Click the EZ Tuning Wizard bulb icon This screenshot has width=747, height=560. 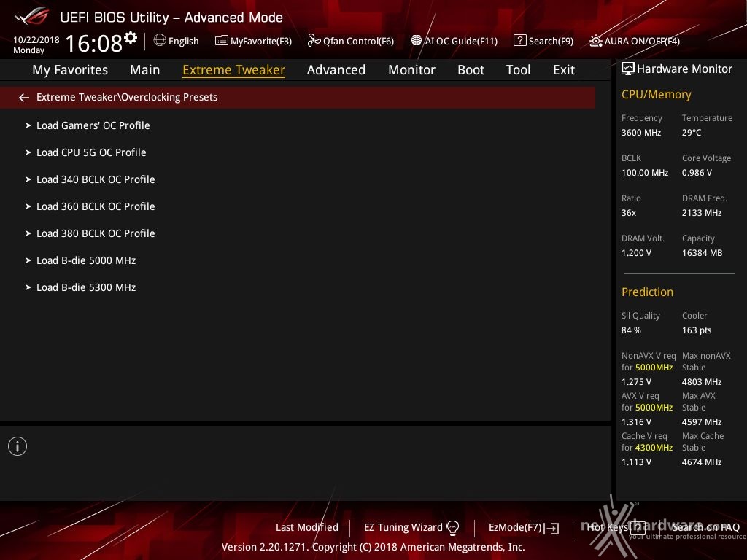(452, 528)
